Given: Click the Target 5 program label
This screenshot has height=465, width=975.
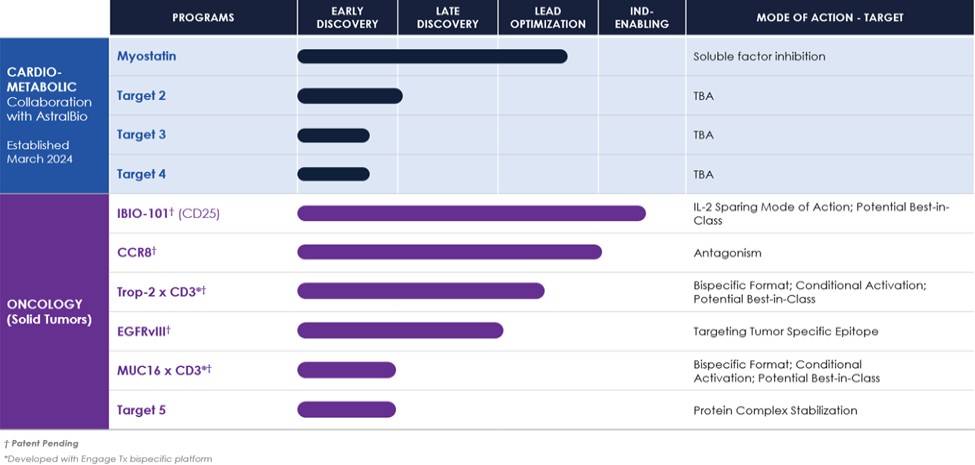Looking at the screenshot, I should 141,410.
